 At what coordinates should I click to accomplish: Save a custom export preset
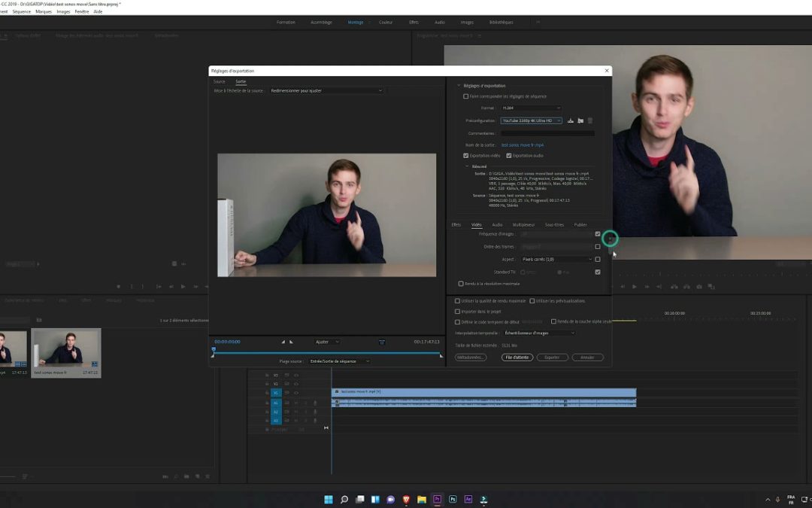570,120
